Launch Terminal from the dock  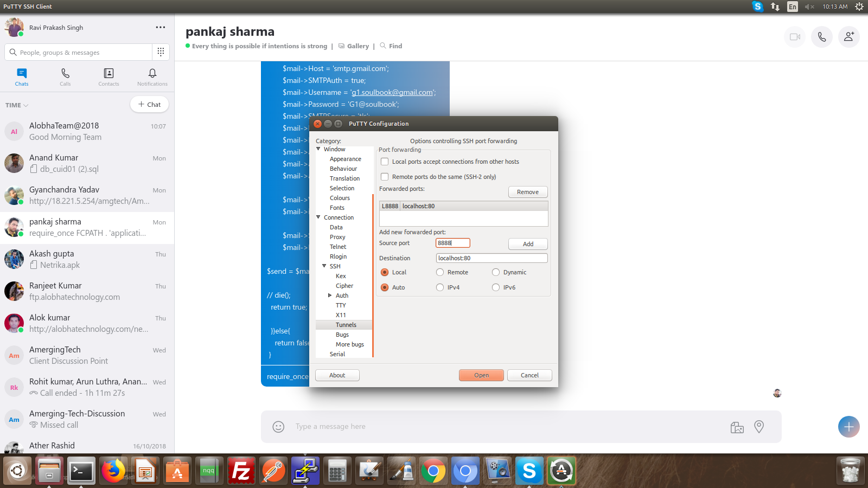tap(81, 471)
